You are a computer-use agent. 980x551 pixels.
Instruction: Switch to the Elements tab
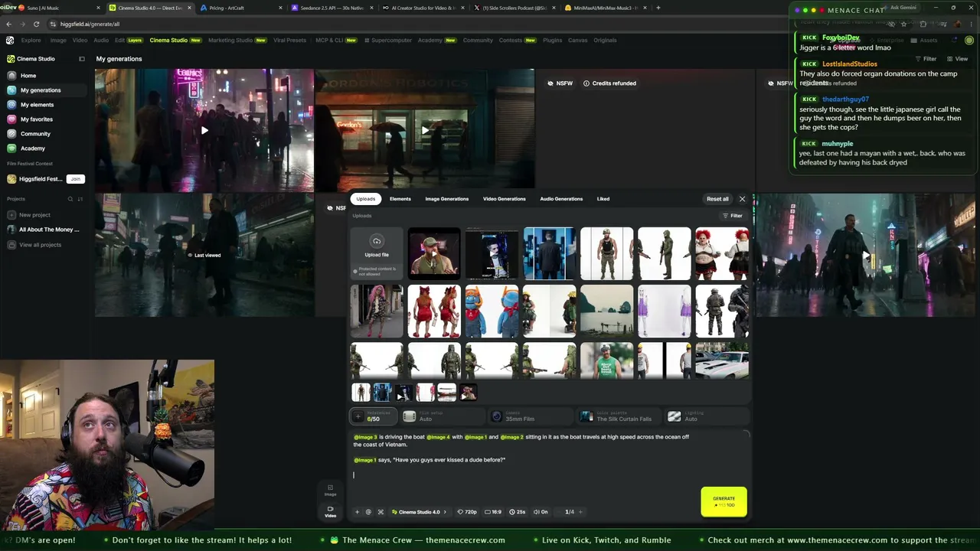point(400,199)
